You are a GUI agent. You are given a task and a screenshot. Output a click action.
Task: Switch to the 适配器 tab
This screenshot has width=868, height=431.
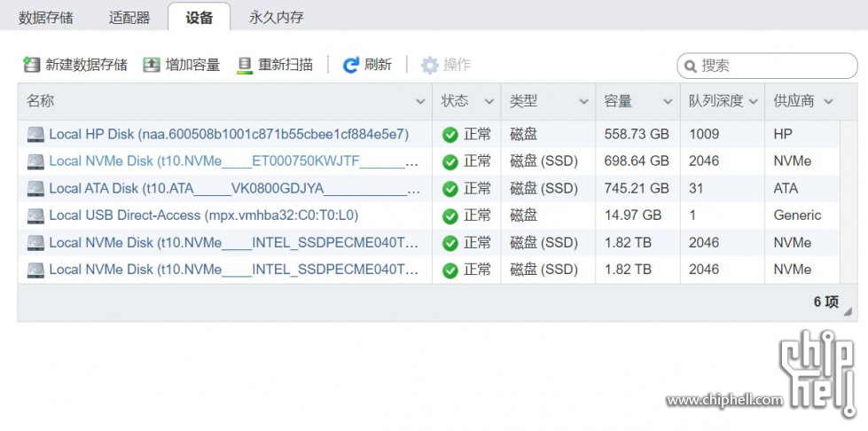[x=129, y=17]
